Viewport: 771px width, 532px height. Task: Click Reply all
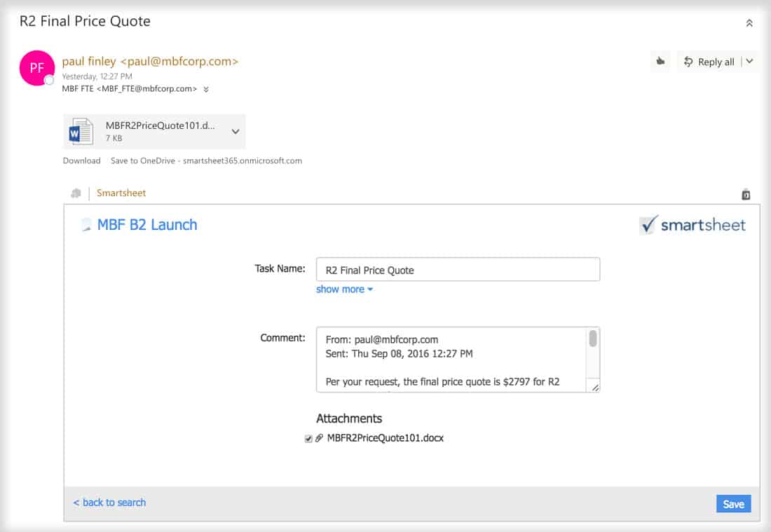point(709,62)
